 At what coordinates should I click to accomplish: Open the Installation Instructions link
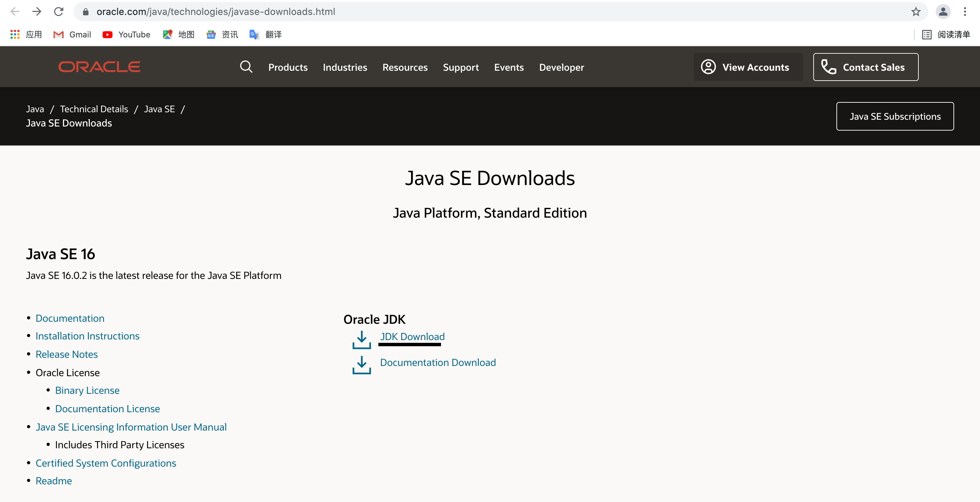pos(87,336)
